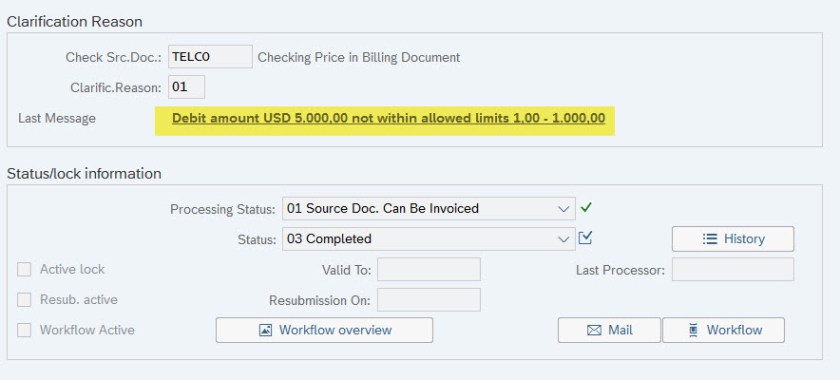Viewport: 840px width, 380px height.
Task: Click the Status/lock information heading
Action: [x=84, y=174]
